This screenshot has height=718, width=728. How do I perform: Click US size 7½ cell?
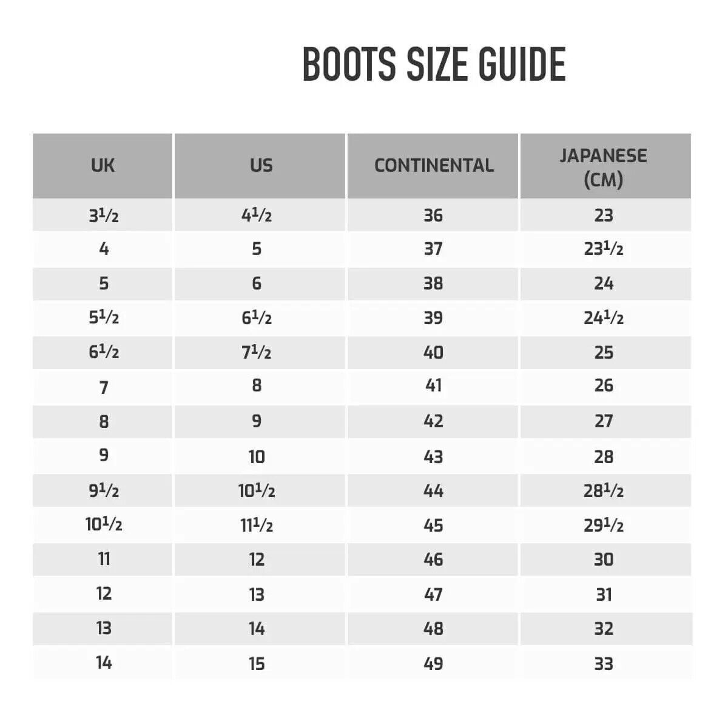[257, 353]
